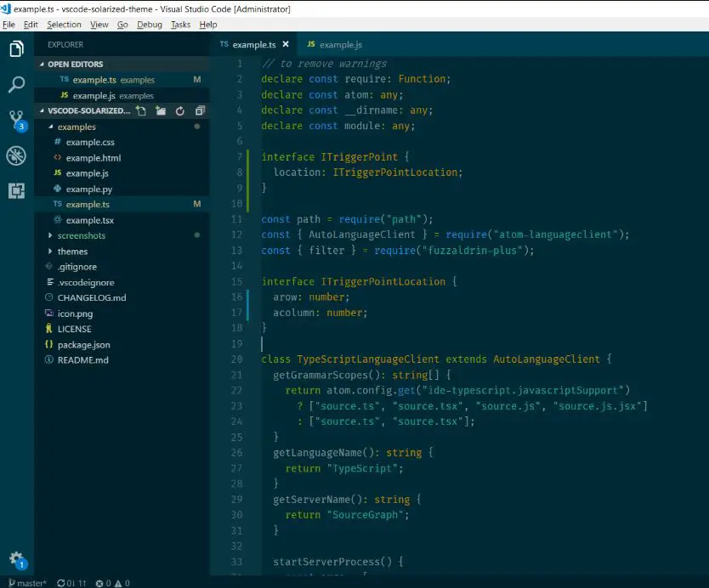Open the View menu

[99, 25]
